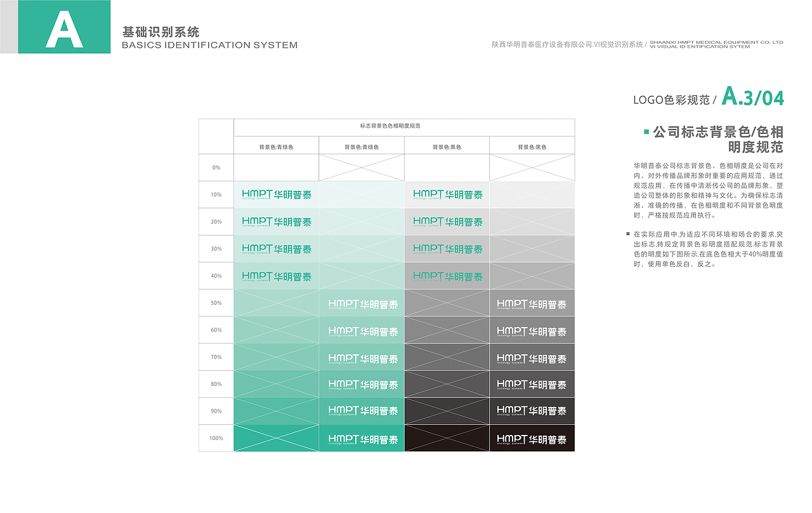Select green HMPT logo on 40% gray background
The image size is (812, 513).
pyautogui.click(x=448, y=276)
